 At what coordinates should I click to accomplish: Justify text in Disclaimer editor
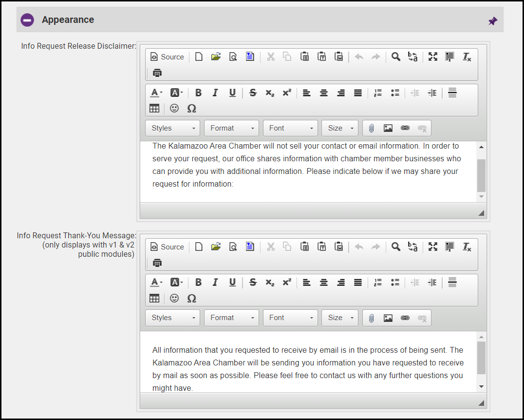tap(358, 93)
